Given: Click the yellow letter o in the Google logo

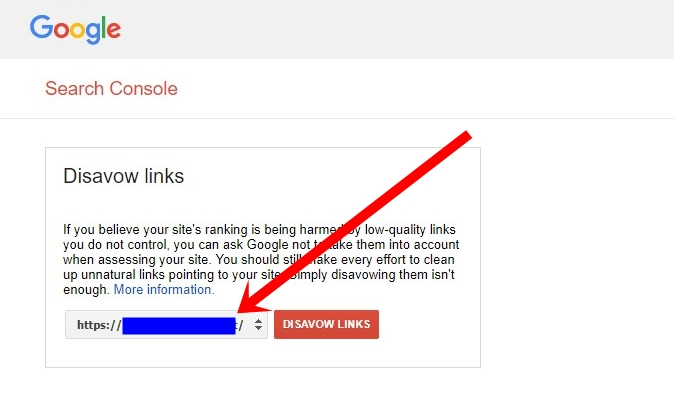Looking at the screenshot, I should (77, 31).
